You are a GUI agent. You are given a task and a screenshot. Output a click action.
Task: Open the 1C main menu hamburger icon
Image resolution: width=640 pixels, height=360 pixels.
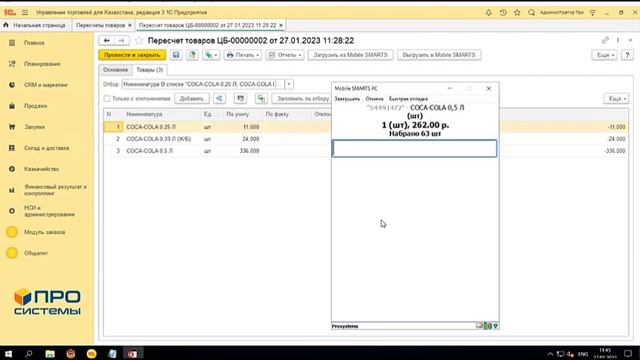click(25, 13)
